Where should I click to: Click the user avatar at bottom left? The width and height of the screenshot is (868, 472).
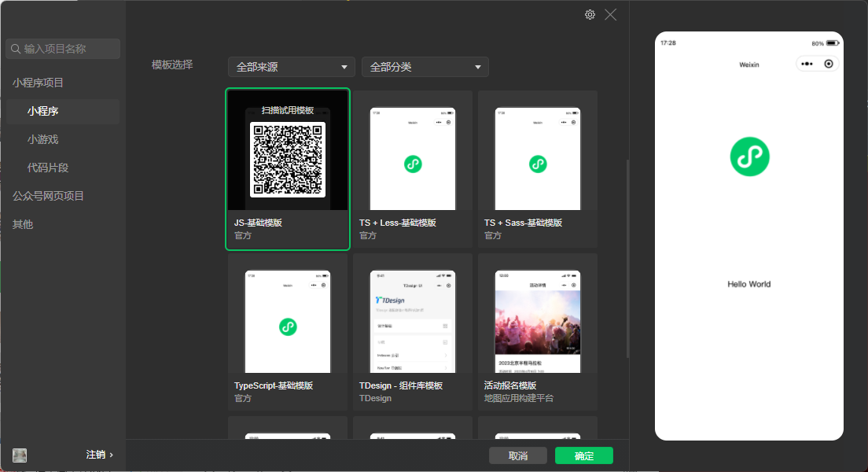click(x=20, y=455)
